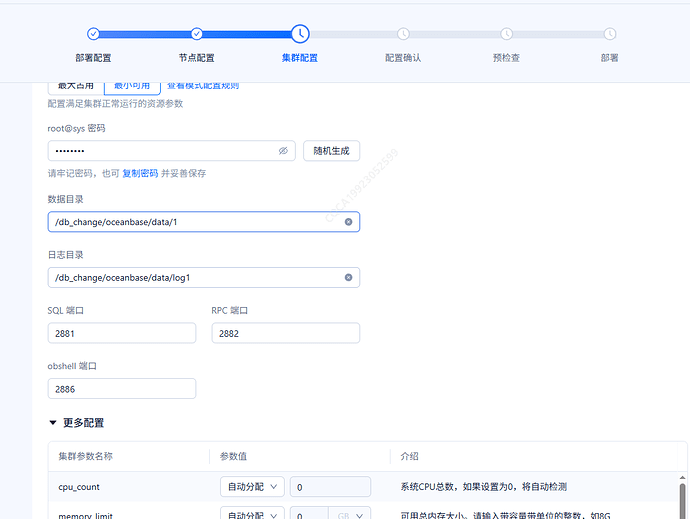Clear the data directory field icon
Screen dimensions: 690x519
click(348, 222)
